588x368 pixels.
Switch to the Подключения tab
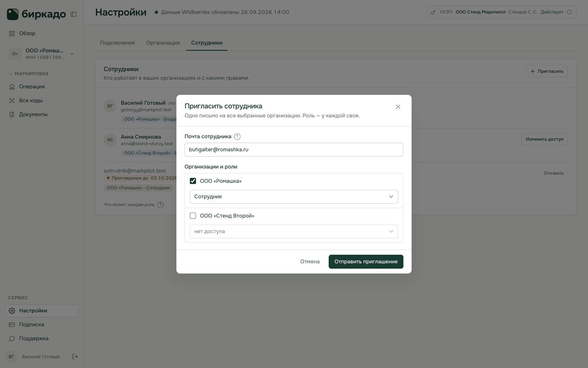[x=117, y=43]
